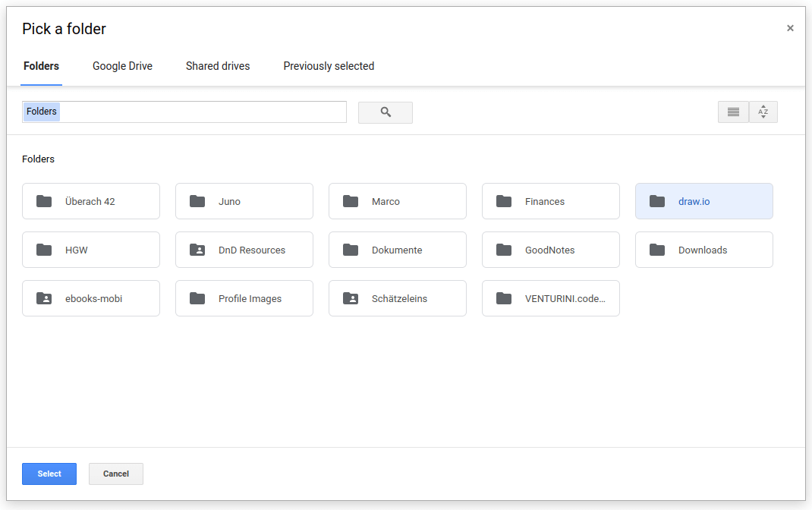The image size is (812, 510).
Task: Click the shared folder icon of ebooks-mobi
Action: tap(44, 299)
